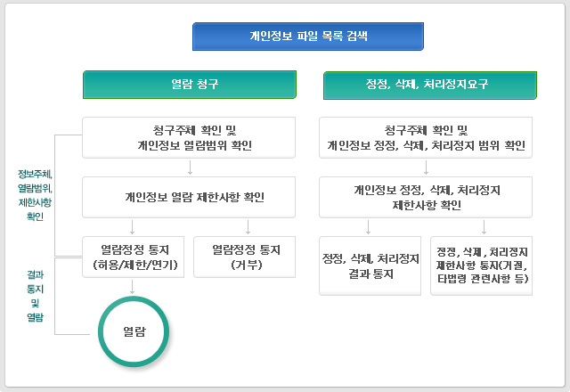Click the blue 개인정보 파일 목록 검색 box
The width and height of the screenshot is (570, 392).
pyautogui.click(x=308, y=37)
